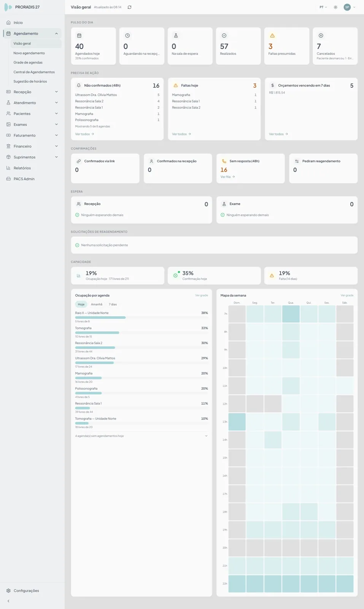The width and height of the screenshot is (364, 609).
Task: Open Sugestão de horários submenu item
Action: point(30,81)
